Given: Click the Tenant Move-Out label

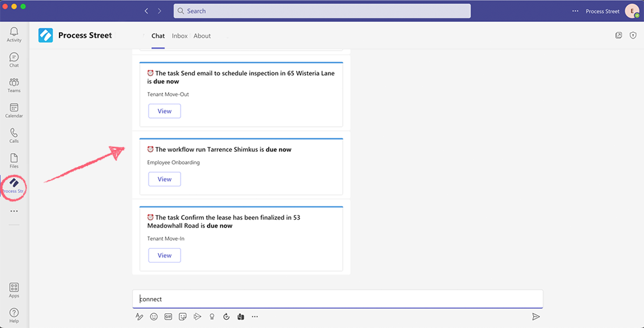Looking at the screenshot, I should point(168,94).
